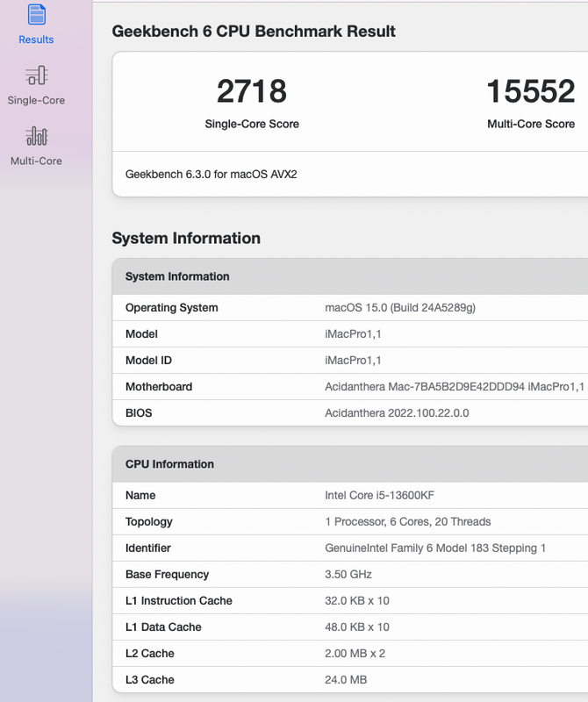Click the Geekbench 6.3.0 for macOS AVX2 text
Image resolution: width=588 pixels, height=702 pixels.
click(x=211, y=174)
